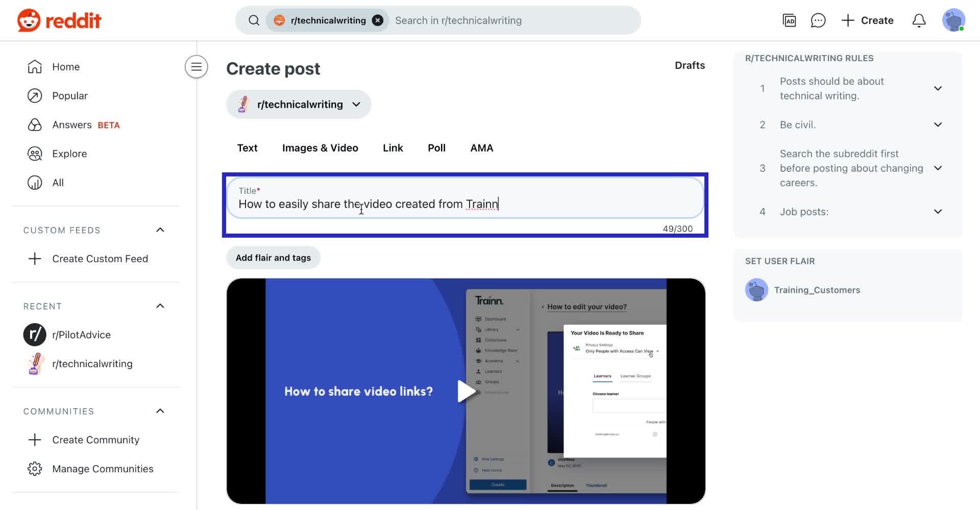
Task: Open the r/technicalwriting community selector
Action: (299, 104)
